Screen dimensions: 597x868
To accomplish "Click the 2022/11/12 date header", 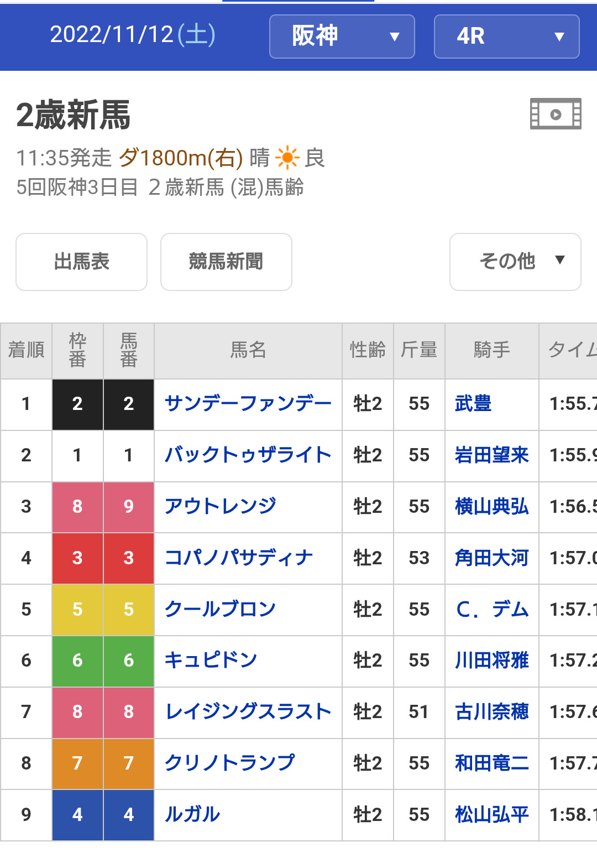I will pyautogui.click(x=133, y=35).
